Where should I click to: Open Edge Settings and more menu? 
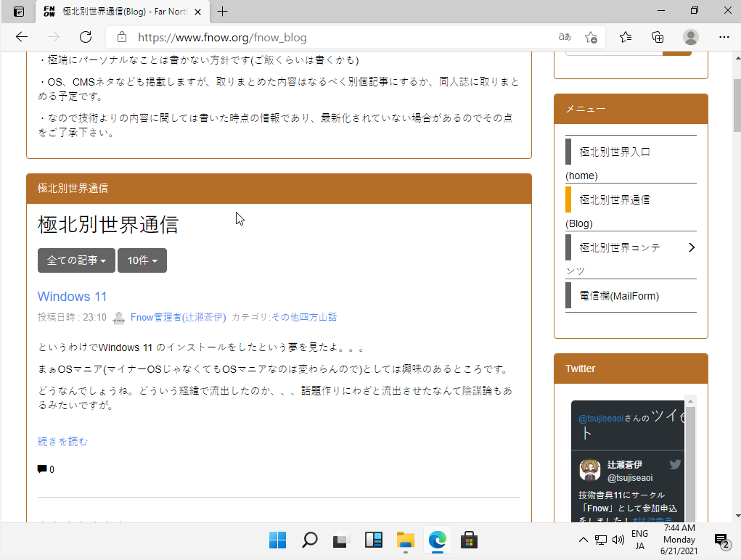click(724, 37)
